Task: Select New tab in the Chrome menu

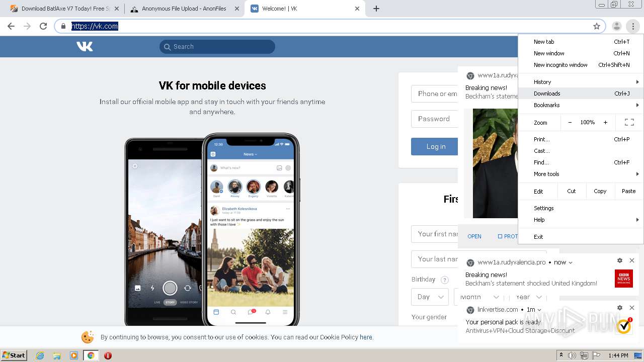Action: [x=581, y=42]
